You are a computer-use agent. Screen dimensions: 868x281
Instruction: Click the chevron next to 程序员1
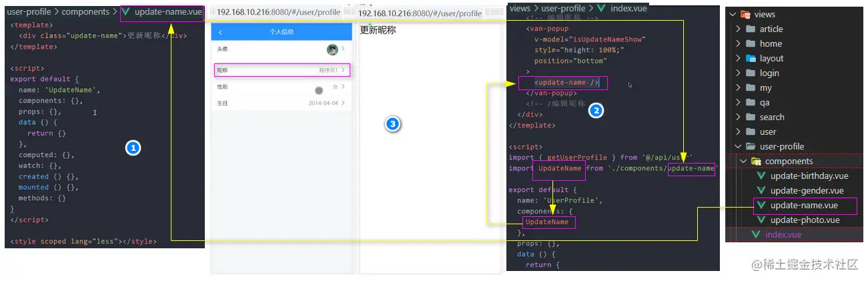point(343,69)
